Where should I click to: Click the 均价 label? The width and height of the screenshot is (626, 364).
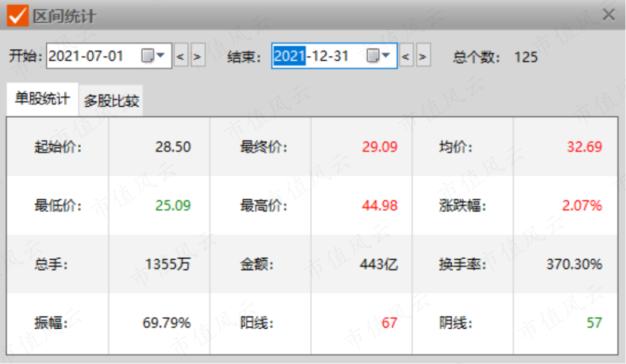click(x=456, y=147)
